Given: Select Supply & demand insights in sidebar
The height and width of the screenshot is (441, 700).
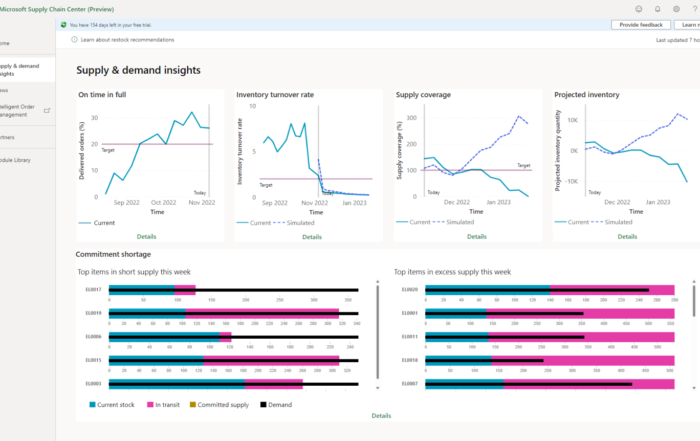Looking at the screenshot, I should (x=28, y=70).
